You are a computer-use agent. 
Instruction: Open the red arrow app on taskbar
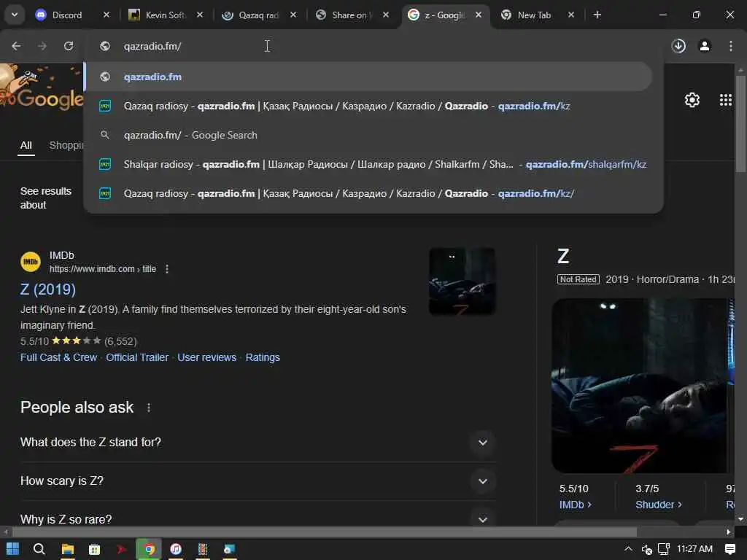click(122, 549)
